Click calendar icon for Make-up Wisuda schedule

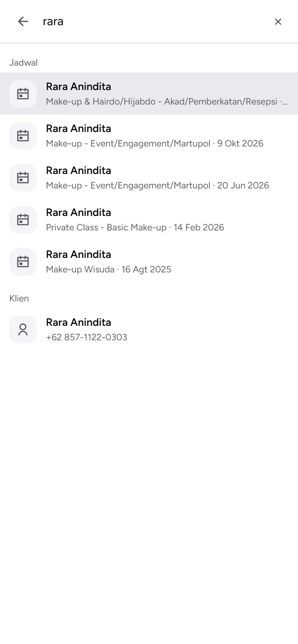pos(23,261)
